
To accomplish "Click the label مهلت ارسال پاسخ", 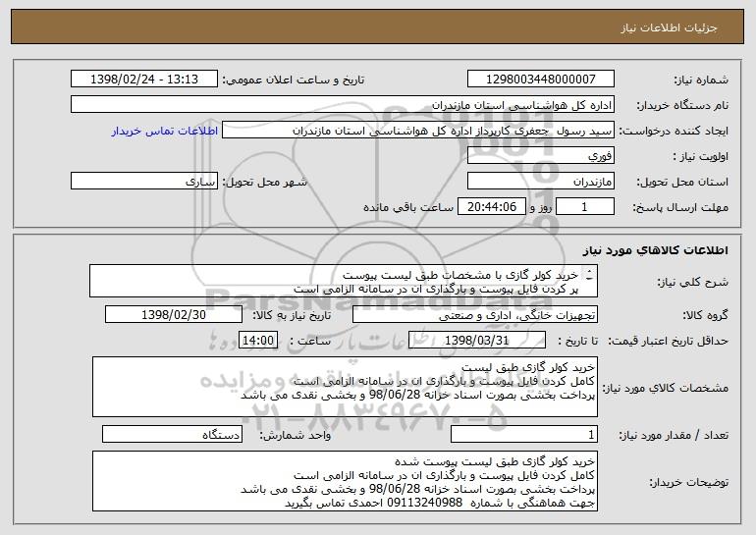I will coord(680,207).
